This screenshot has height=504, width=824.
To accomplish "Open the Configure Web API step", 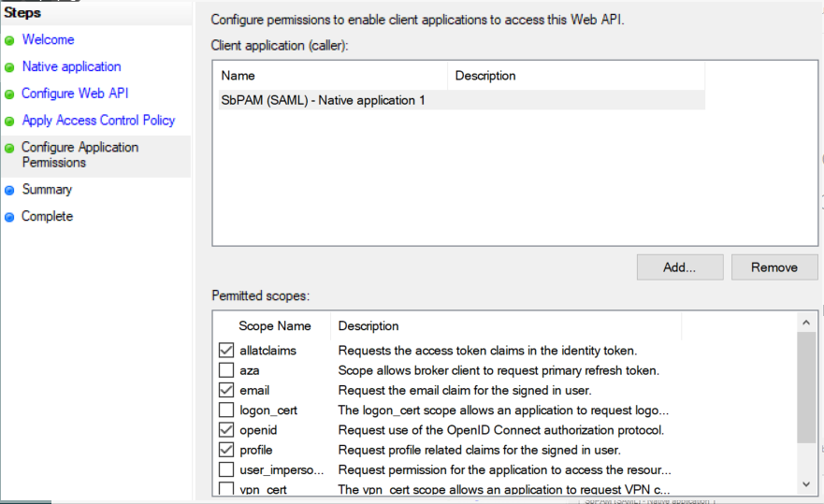I will tap(75, 94).
